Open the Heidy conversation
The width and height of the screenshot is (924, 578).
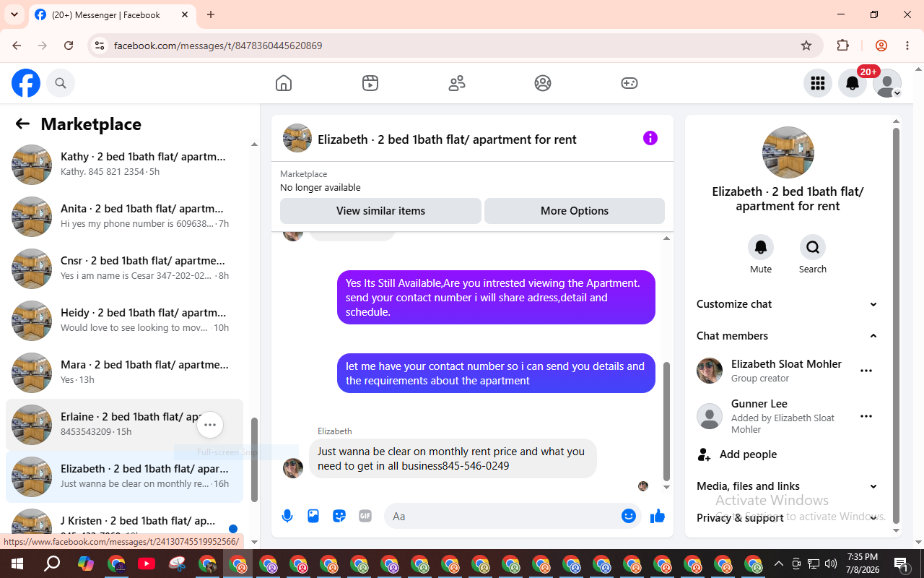click(124, 321)
